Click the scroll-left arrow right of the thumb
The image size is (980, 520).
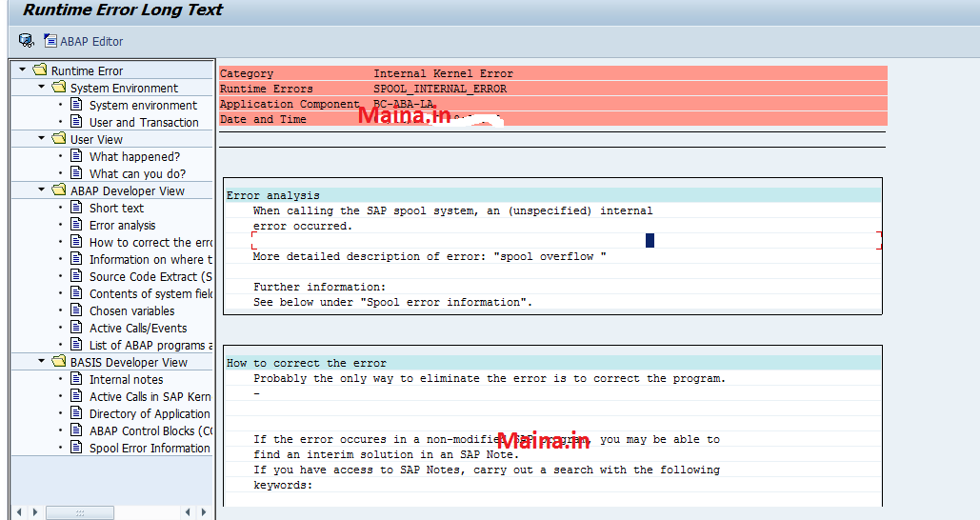click(188, 511)
